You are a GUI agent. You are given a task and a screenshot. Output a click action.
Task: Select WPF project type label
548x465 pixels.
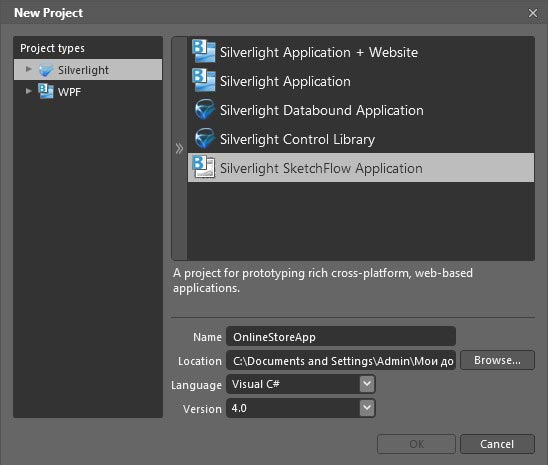pos(69,92)
